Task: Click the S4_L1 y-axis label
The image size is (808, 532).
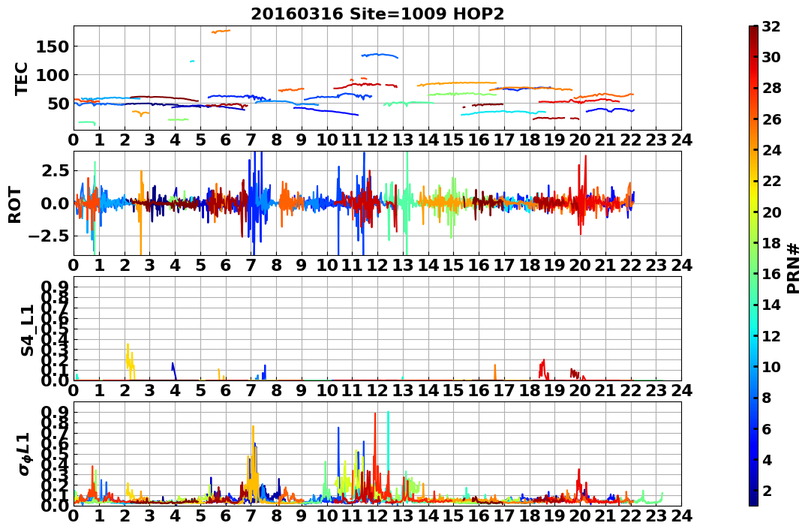Action: tap(27, 330)
